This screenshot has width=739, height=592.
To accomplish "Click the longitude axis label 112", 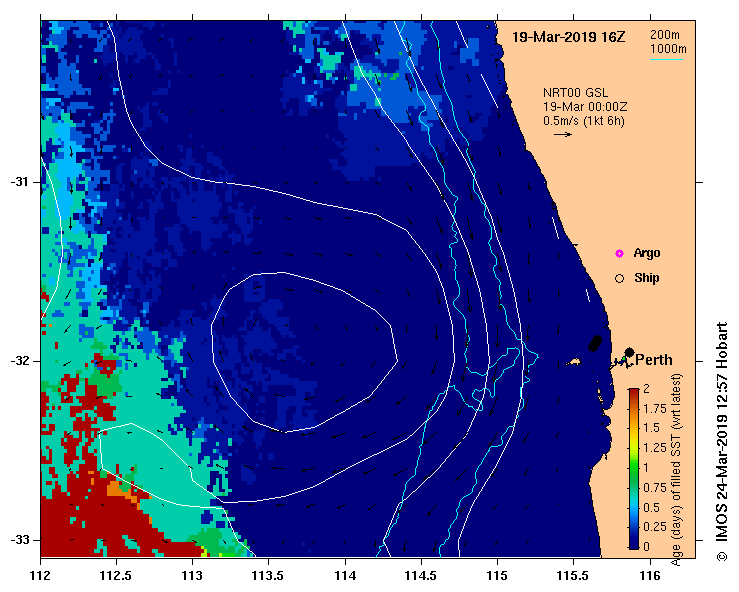I will coord(41,576).
